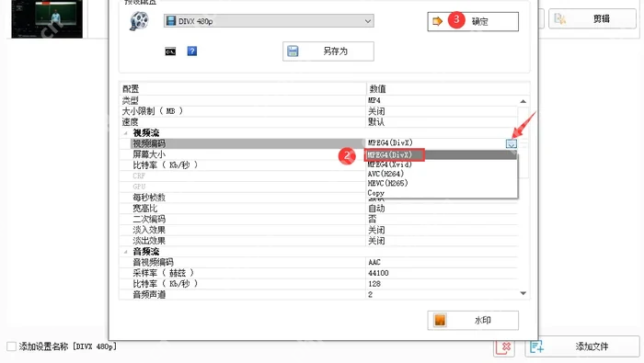Open the DIVX 480p preset dropdown
This screenshot has width=644, height=363.
tap(269, 21)
